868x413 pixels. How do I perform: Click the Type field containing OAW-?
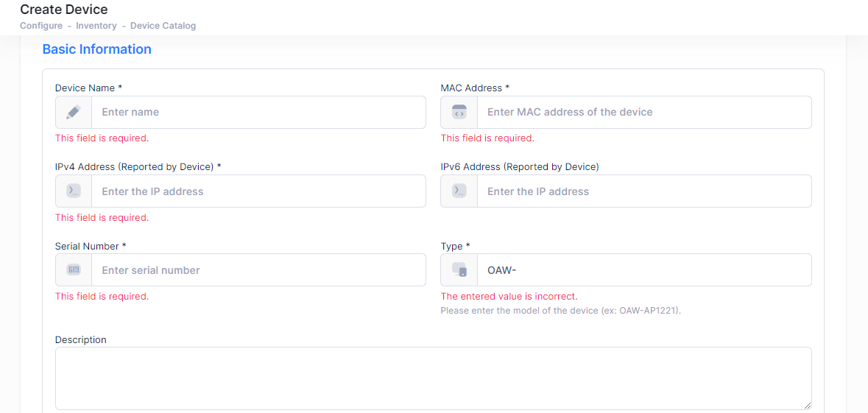click(x=644, y=269)
